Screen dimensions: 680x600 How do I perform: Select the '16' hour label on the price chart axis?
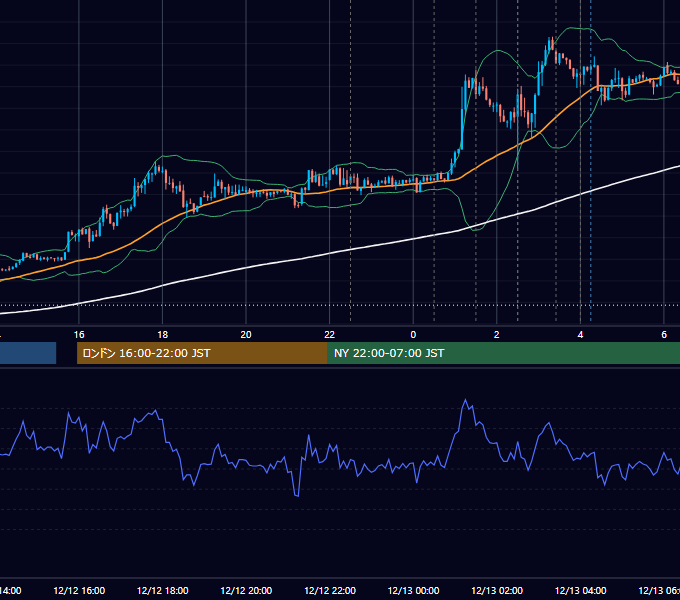coord(79,335)
